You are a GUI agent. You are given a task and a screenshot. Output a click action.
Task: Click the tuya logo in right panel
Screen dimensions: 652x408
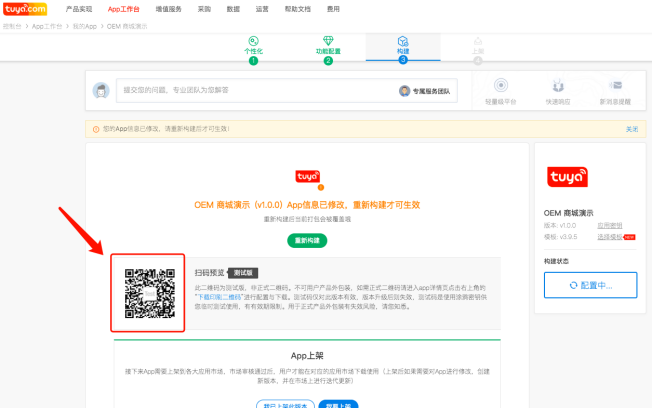click(567, 177)
